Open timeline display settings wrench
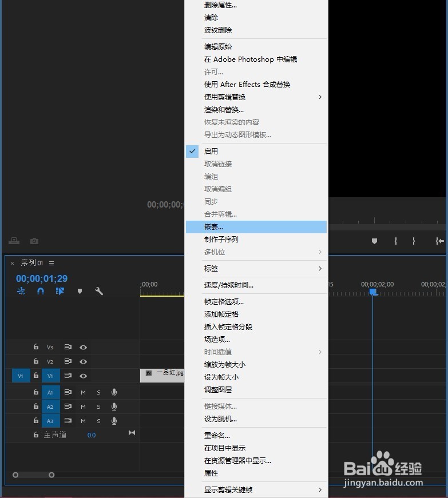Screen dimensions: 448x498 pos(99,291)
